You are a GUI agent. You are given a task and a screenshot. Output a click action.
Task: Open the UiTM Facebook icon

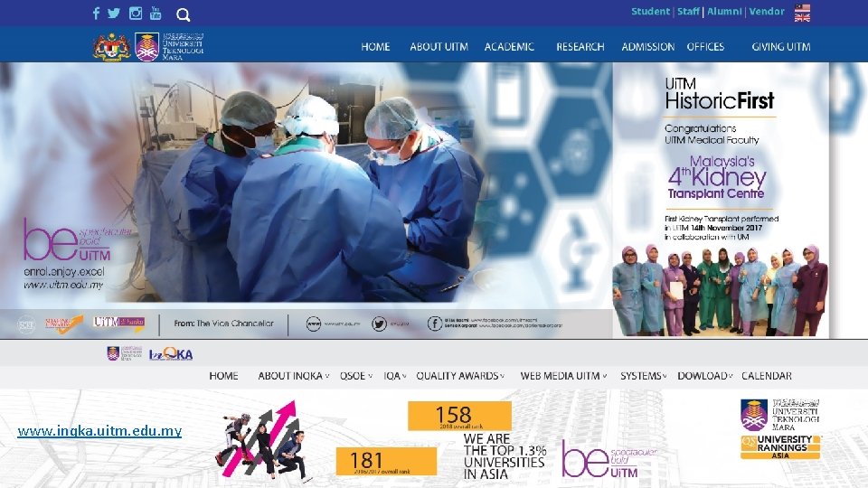[96, 14]
